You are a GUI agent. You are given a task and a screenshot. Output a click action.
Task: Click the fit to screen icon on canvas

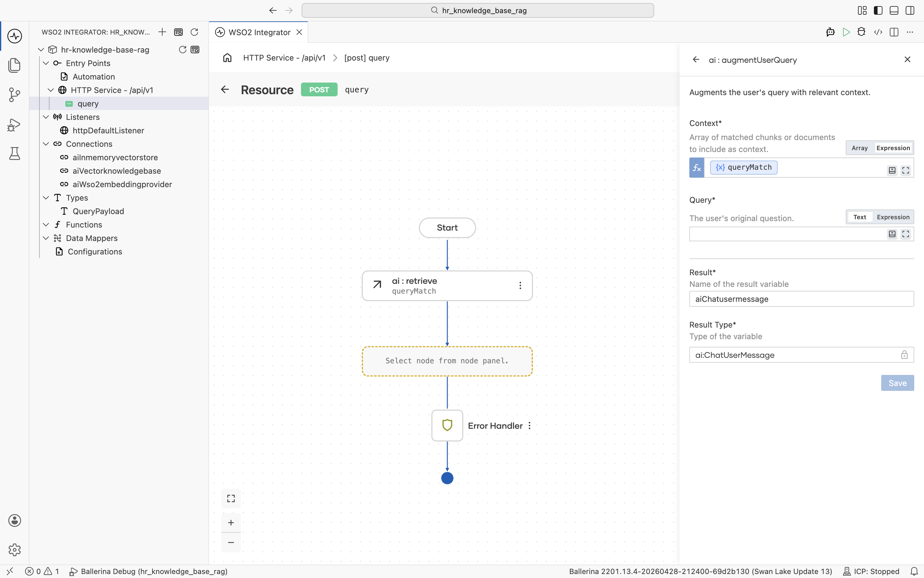point(231,498)
